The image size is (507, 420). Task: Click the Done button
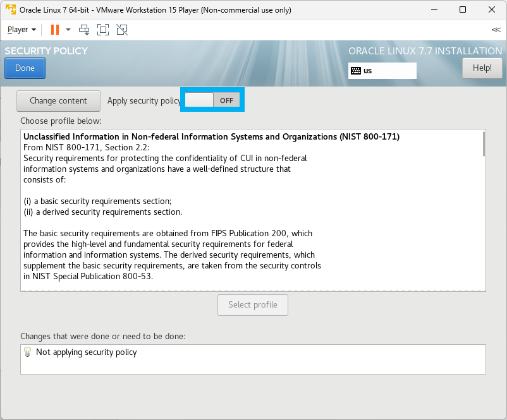(x=25, y=68)
